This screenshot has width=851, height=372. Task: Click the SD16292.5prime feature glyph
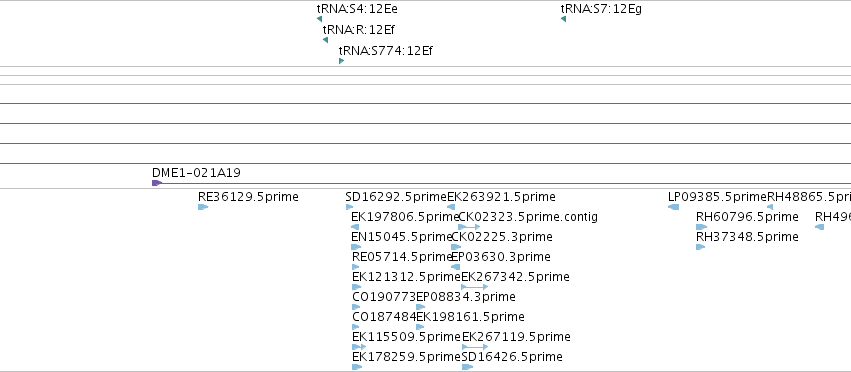(x=349, y=207)
